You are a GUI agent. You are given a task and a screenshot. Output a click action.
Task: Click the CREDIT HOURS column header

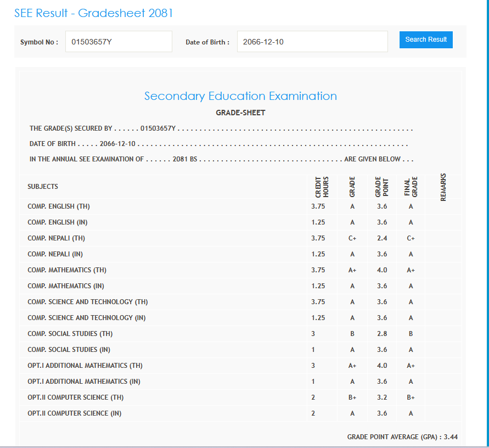tap(322, 187)
